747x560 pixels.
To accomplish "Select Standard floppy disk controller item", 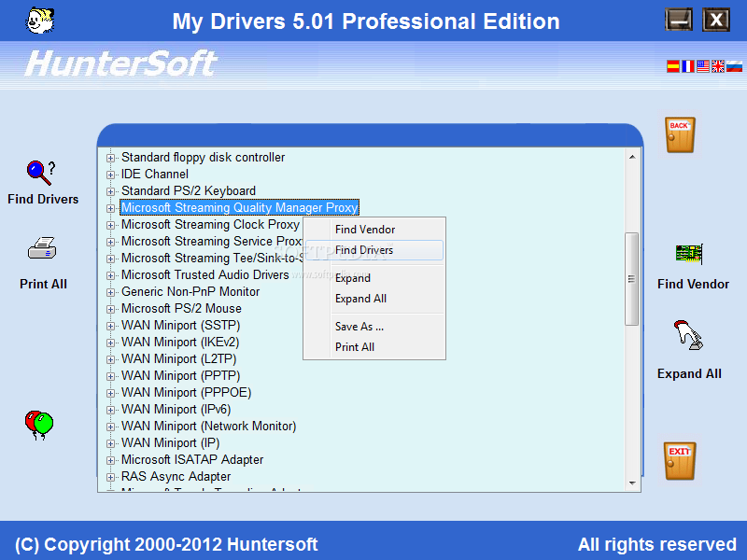I will [x=203, y=158].
